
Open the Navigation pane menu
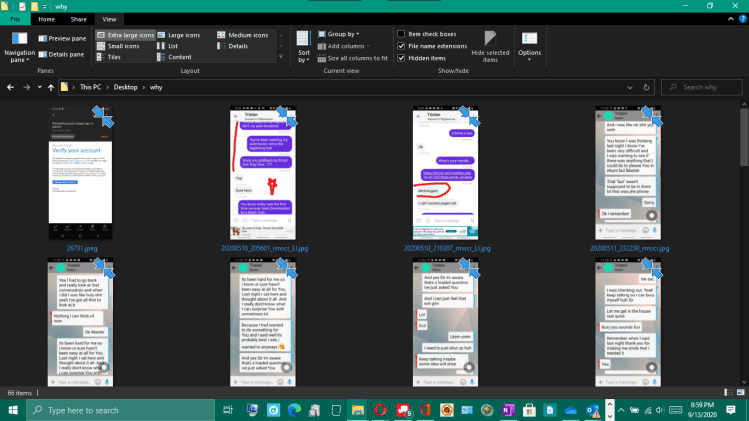(x=19, y=50)
